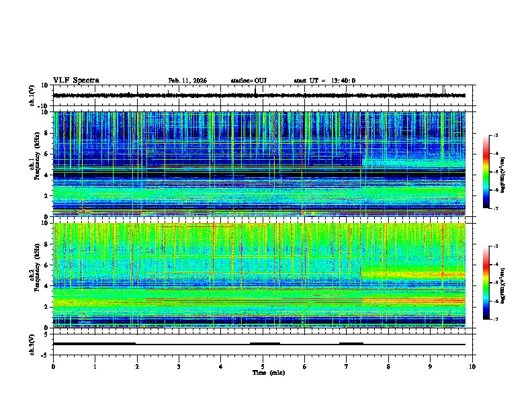Click inside the ch.1 spectrogram plot
The image size is (532, 411).
[x=259, y=164]
